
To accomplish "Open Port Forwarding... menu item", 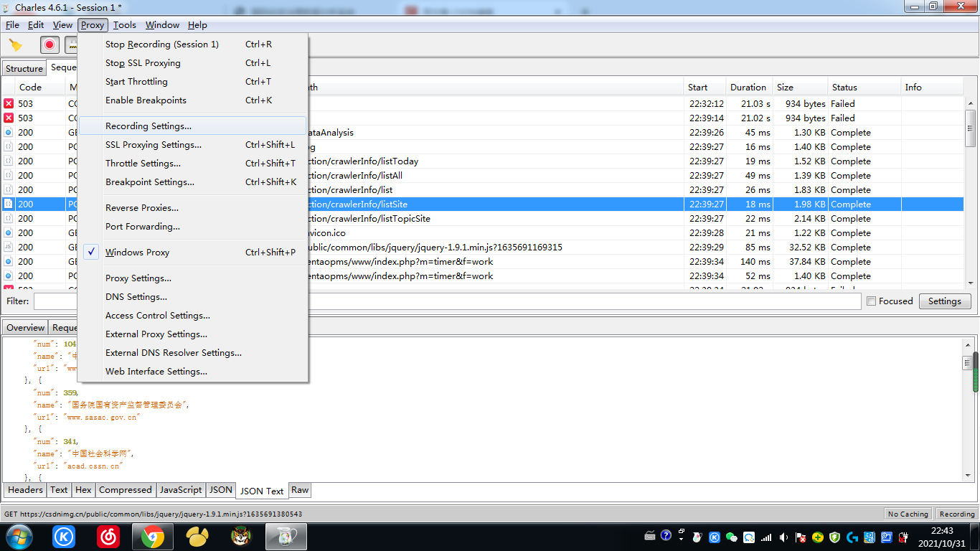I will pos(192,227).
